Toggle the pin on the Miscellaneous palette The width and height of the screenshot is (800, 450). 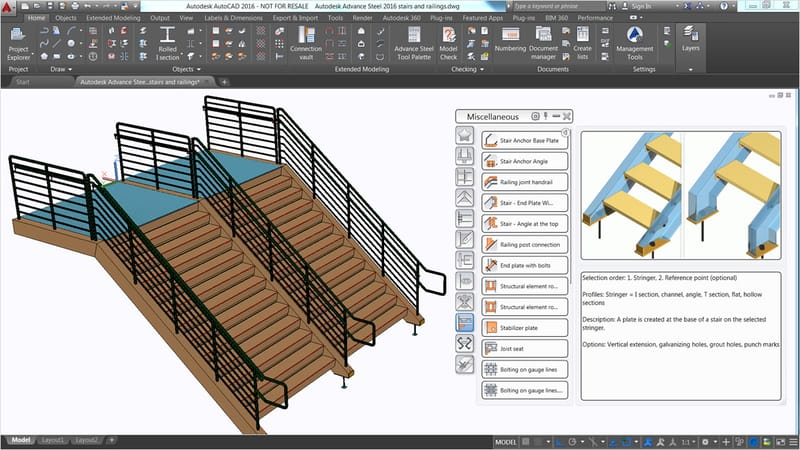point(546,116)
